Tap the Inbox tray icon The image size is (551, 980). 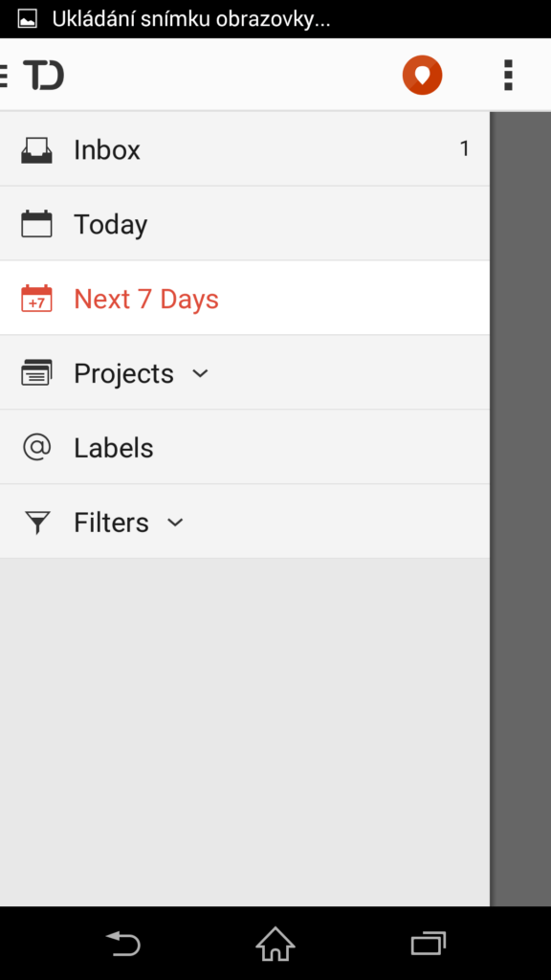point(36,150)
